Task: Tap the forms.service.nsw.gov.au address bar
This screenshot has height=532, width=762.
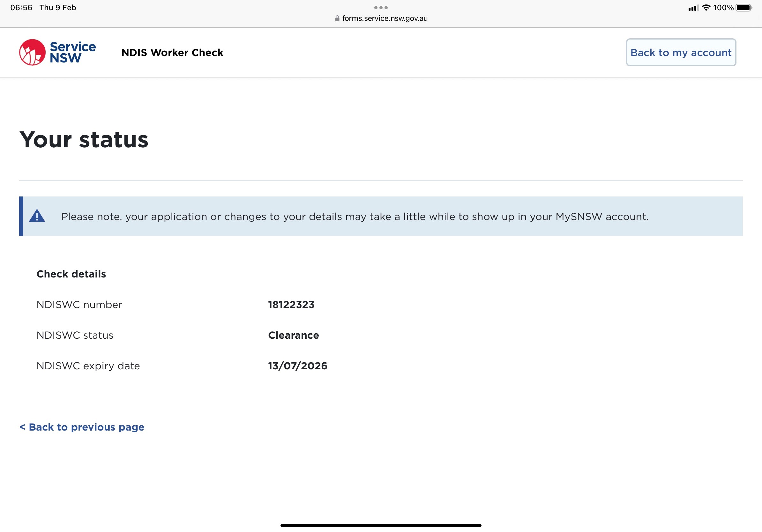Action: 384,18
